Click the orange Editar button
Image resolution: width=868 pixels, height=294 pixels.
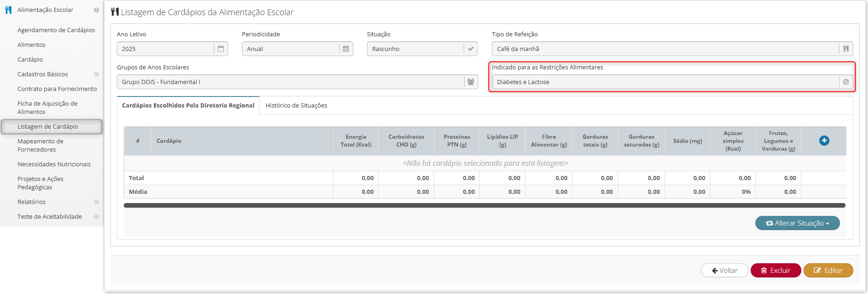(x=828, y=270)
